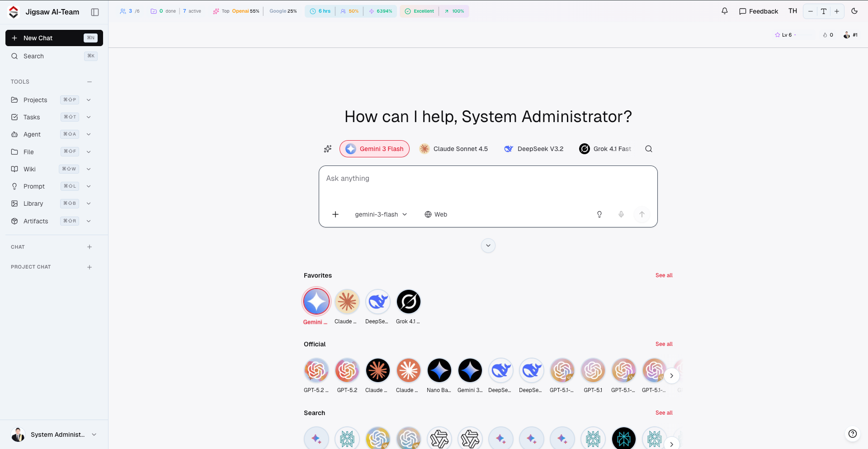
Task: Open File in the sidebar
Action: [x=28, y=152]
